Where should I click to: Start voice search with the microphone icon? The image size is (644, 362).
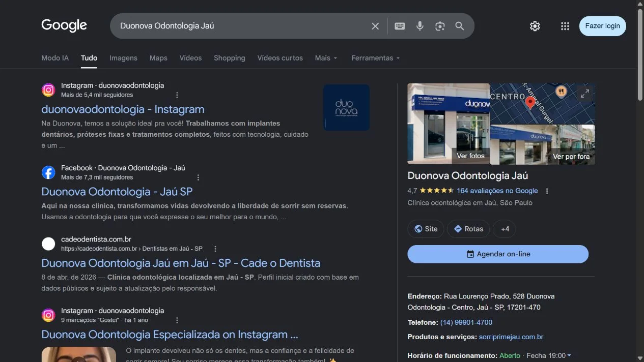[419, 26]
